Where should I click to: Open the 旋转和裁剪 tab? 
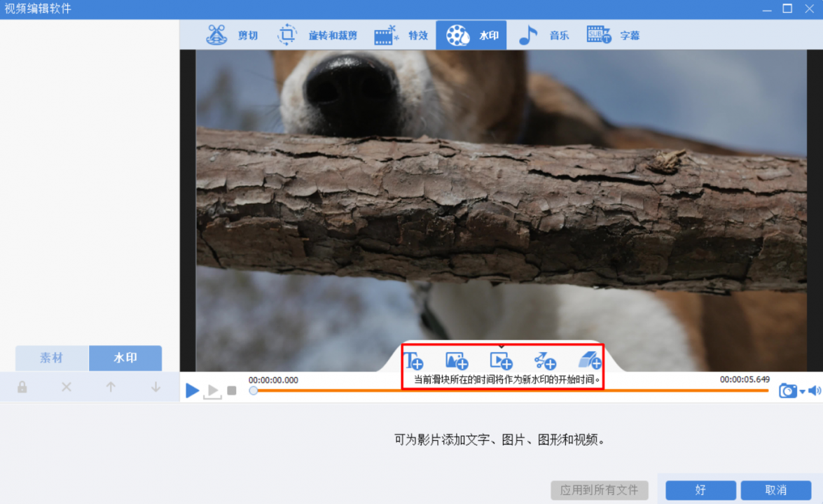pyautogui.click(x=317, y=35)
